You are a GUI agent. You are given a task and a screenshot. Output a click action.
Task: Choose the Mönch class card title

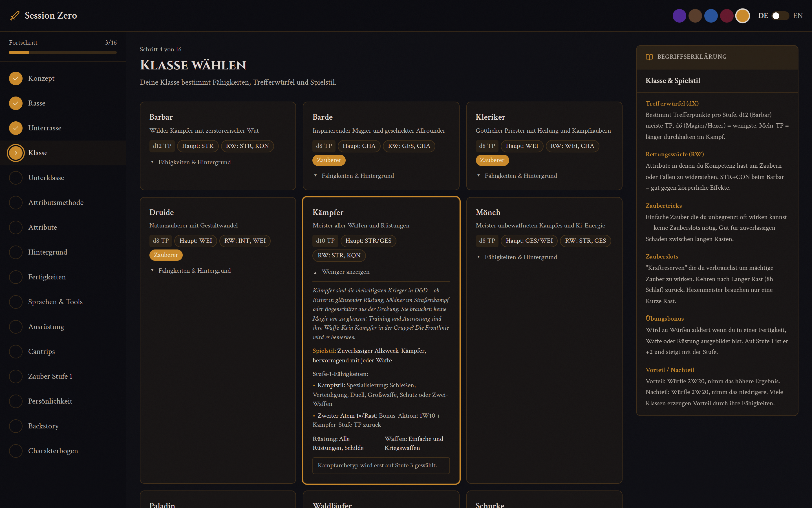click(488, 212)
